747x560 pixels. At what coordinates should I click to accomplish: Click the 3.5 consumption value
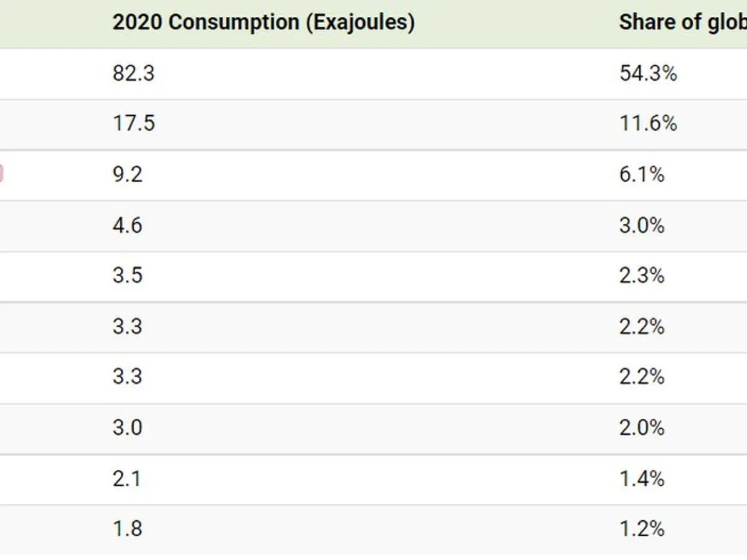point(128,276)
